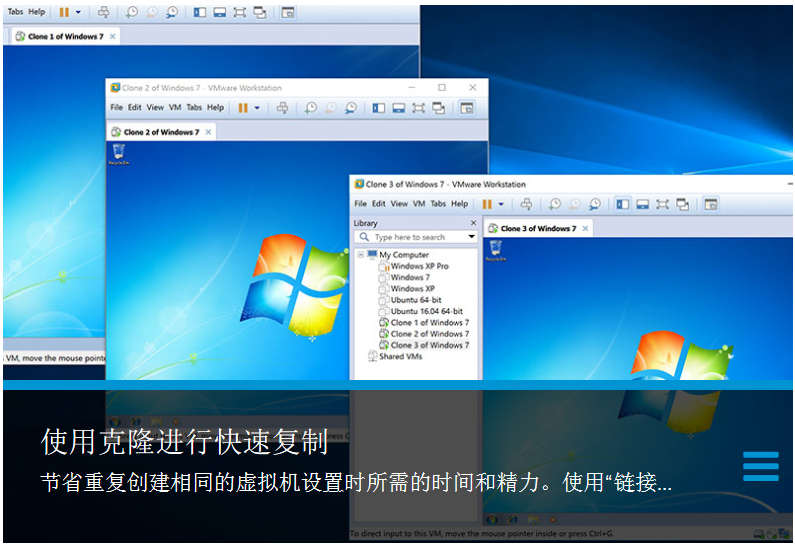Take a snapshot icon in Clone 1 window
Screen dimensions: 795x545
[x=132, y=12]
